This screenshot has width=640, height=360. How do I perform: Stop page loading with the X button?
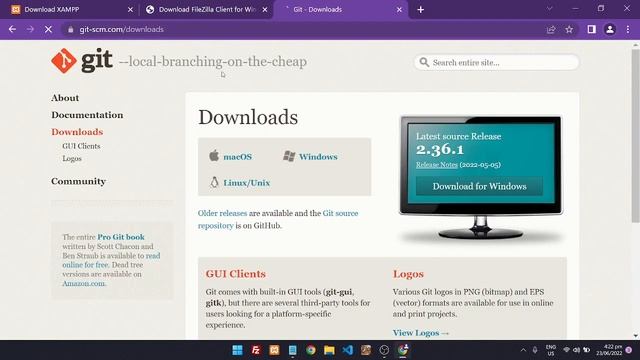48,29
